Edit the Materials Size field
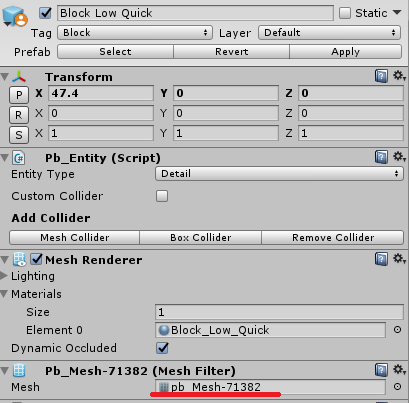409x403 pixels. click(x=279, y=312)
